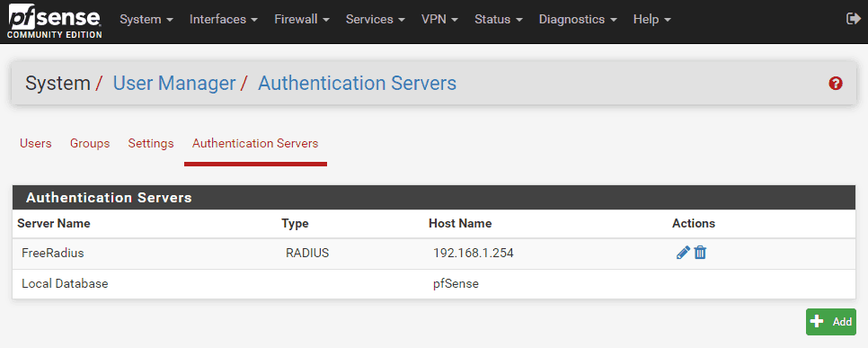Expand the Firewall menu
The width and height of the screenshot is (868, 348).
[x=302, y=20]
